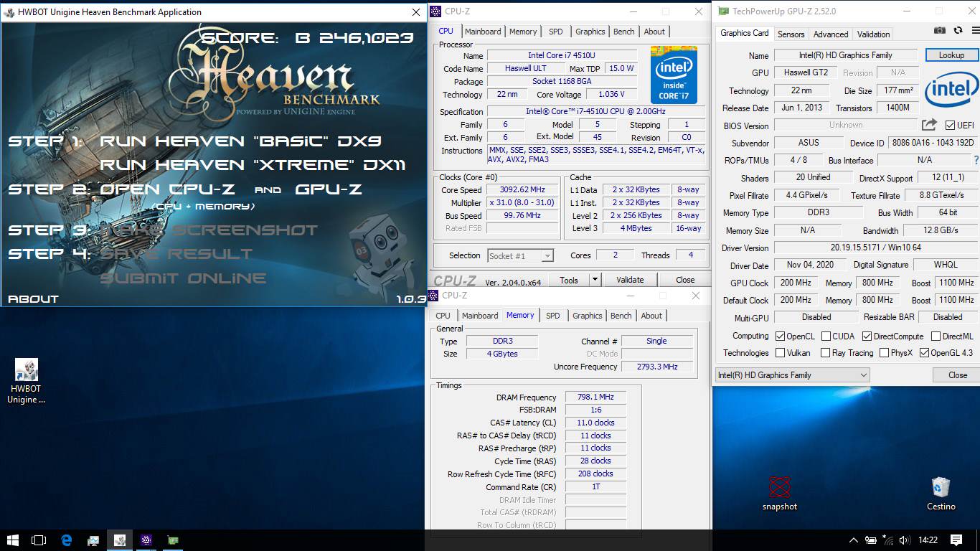
Task: Click the battery tray icon
Action: 871,540
